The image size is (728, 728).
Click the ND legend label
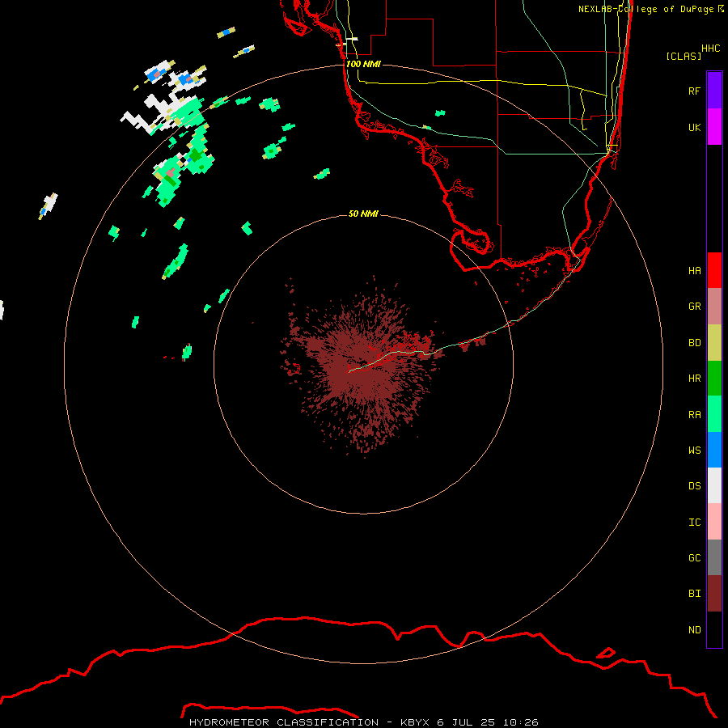pyautogui.click(x=694, y=629)
